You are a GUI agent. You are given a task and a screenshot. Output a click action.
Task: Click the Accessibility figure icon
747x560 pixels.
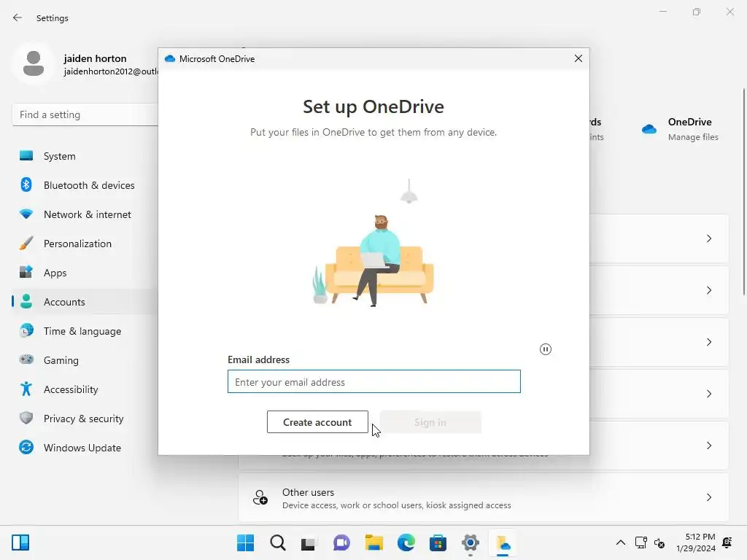[26, 389]
